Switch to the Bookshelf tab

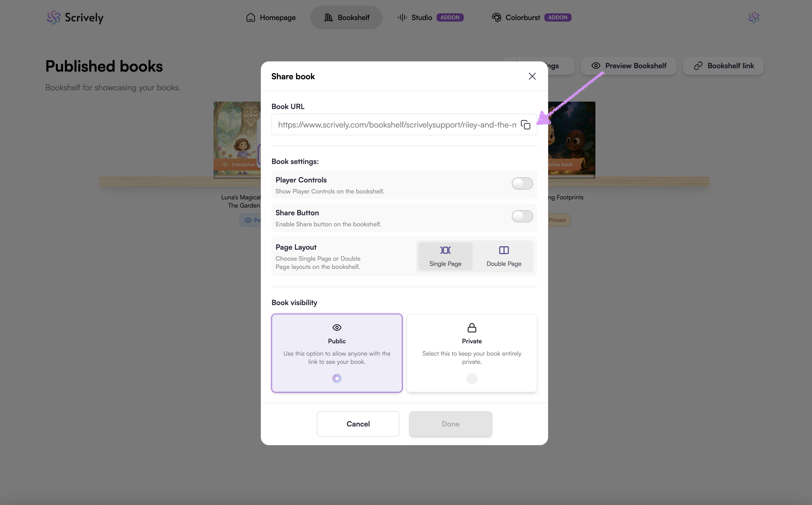(346, 17)
